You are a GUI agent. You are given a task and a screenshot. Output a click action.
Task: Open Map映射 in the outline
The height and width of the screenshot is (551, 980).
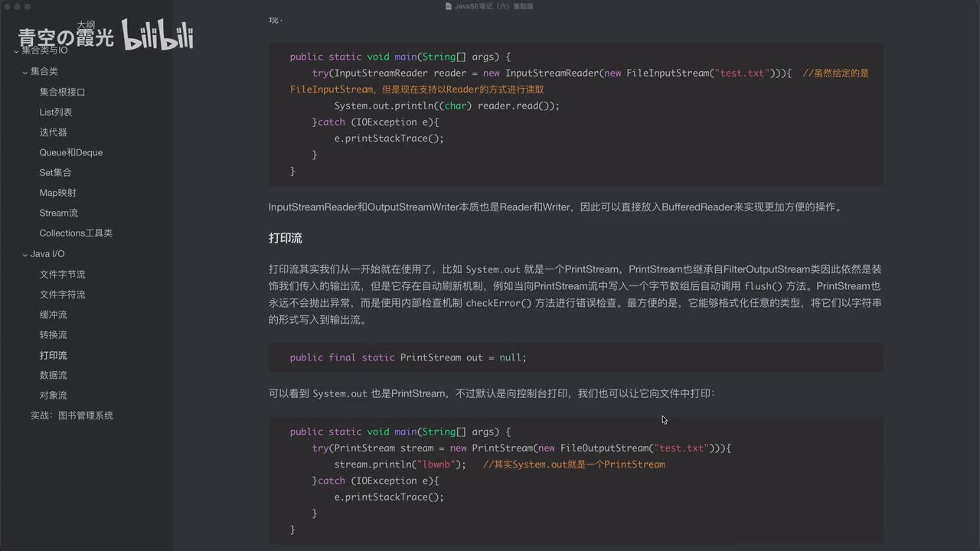pyautogui.click(x=58, y=193)
